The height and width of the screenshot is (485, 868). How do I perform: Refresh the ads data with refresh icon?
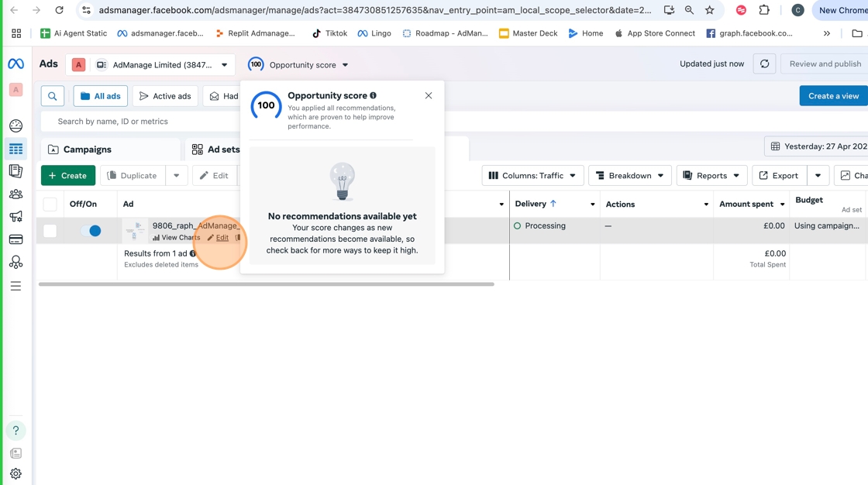tap(764, 64)
